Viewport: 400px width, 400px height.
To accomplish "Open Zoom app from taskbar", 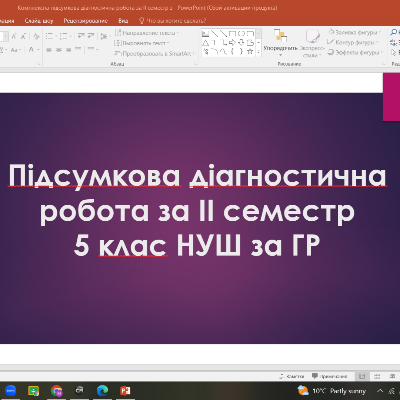I will (11, 390).
